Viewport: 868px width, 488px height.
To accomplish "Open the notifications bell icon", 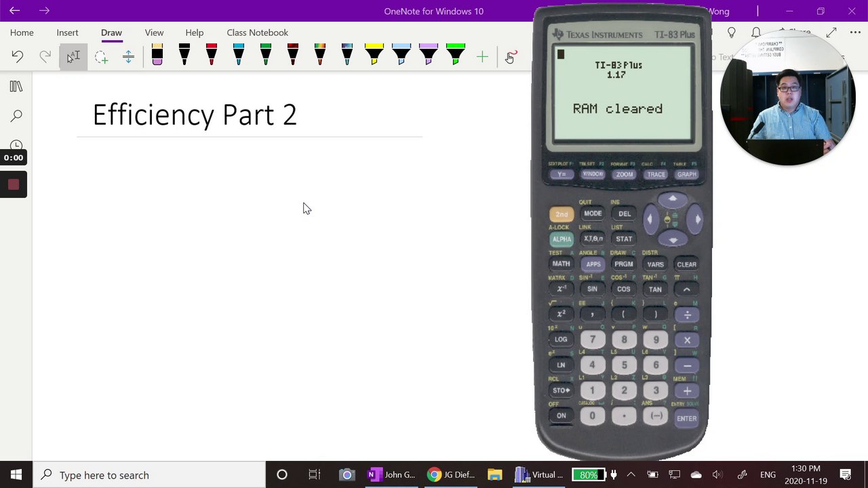I will (756, 33).
